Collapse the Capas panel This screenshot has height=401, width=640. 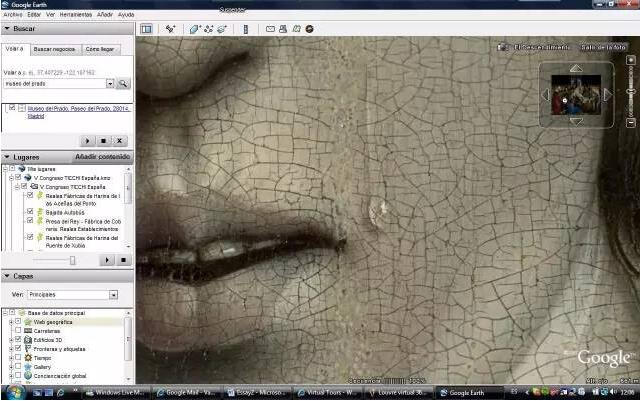(7, 276)
